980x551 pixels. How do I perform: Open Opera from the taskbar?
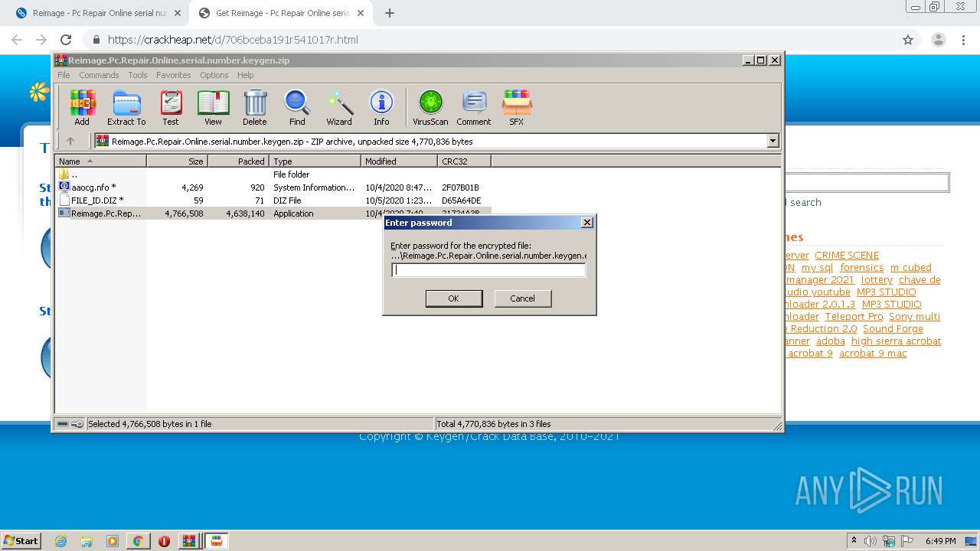(164, 541)
